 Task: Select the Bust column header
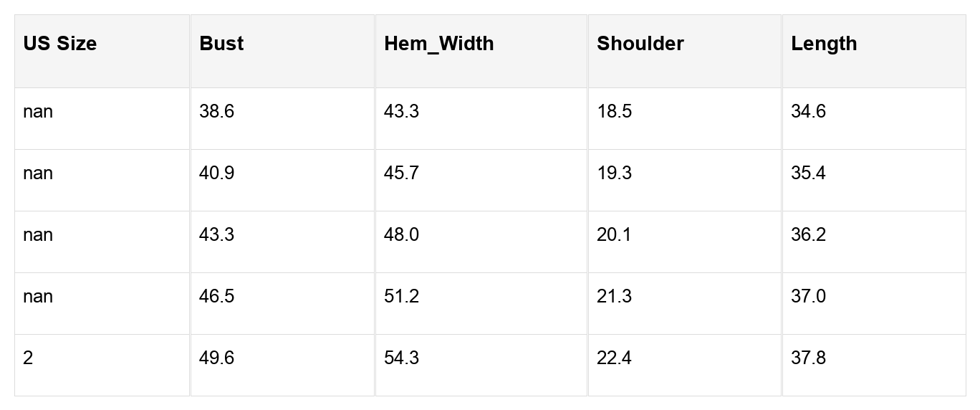click(221, 44)
